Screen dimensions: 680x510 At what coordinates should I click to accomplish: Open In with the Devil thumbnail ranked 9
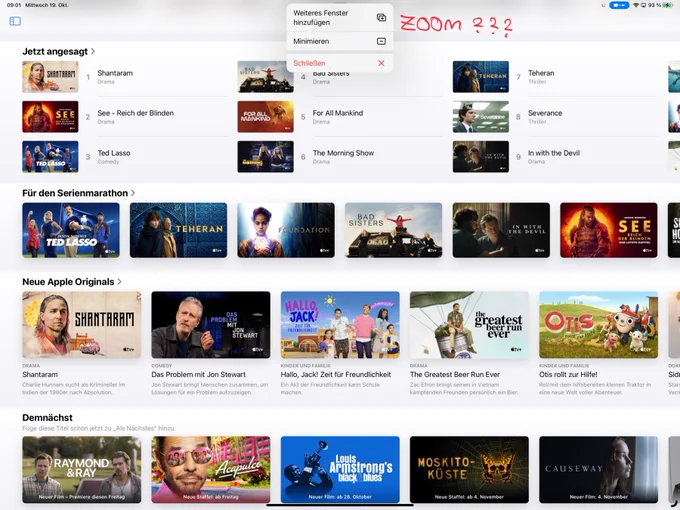481,157
